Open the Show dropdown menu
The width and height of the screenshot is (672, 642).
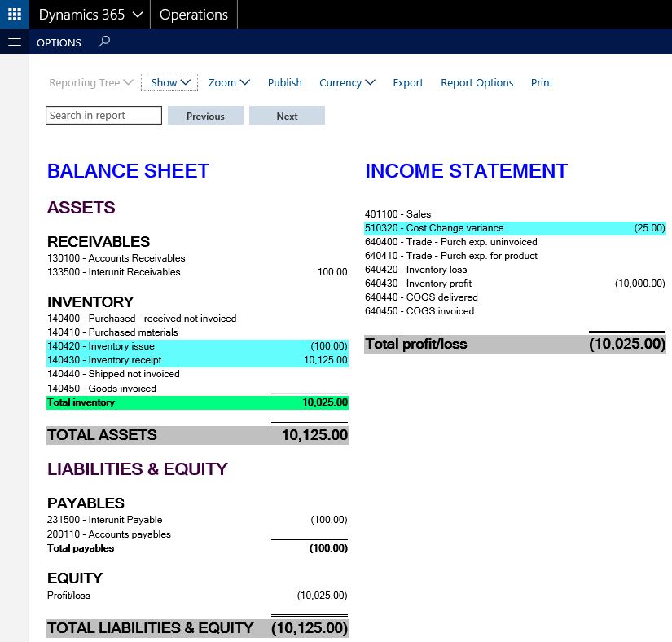click(169, 82)
